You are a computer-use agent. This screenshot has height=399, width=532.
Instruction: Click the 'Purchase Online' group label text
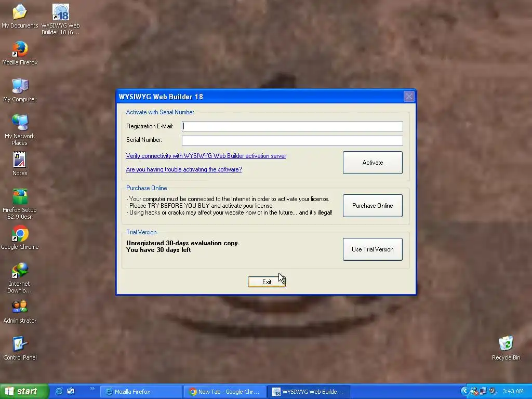tap(147, 188)
